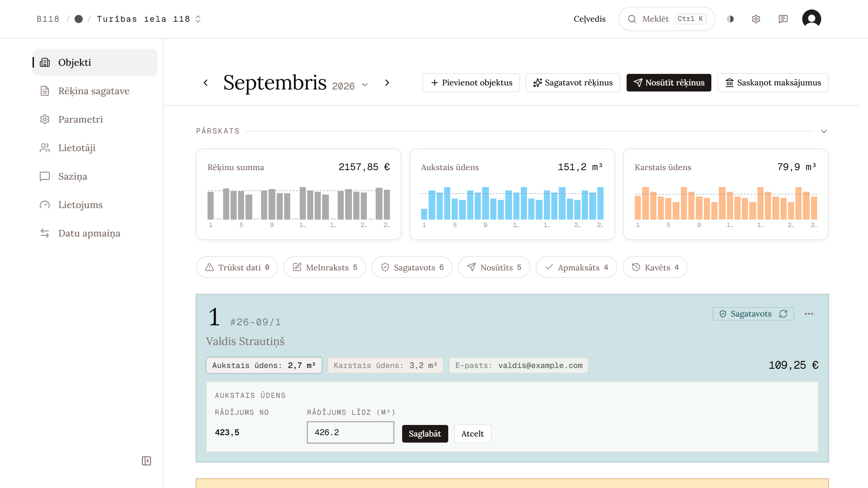Click the Rādījums līdz input field
This screenshot has height=488, width=868.
[351, 432]
